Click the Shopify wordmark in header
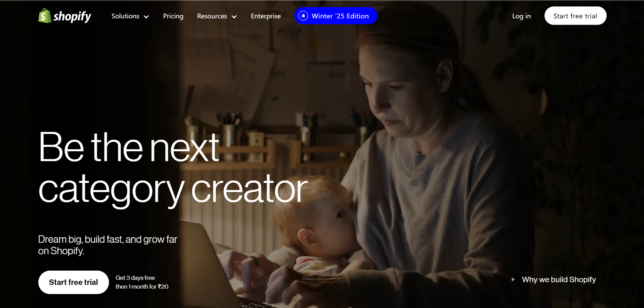 pos(72,16)
